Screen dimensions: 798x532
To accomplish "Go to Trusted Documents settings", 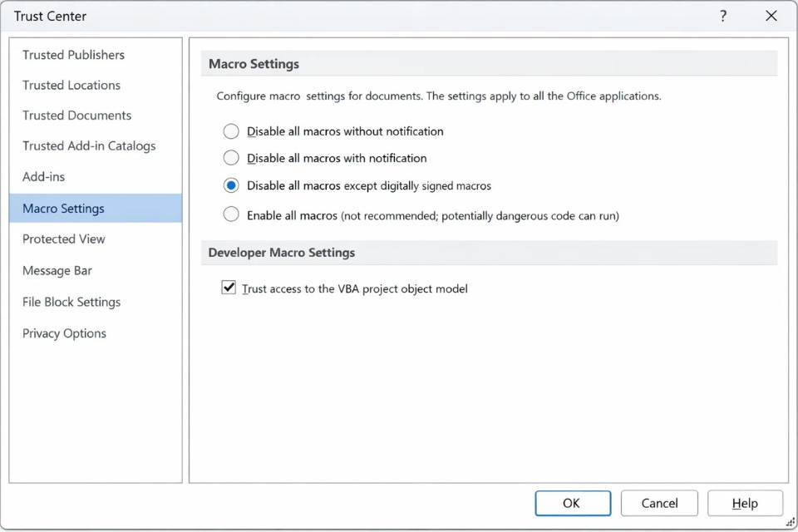I will pos(76,116).
